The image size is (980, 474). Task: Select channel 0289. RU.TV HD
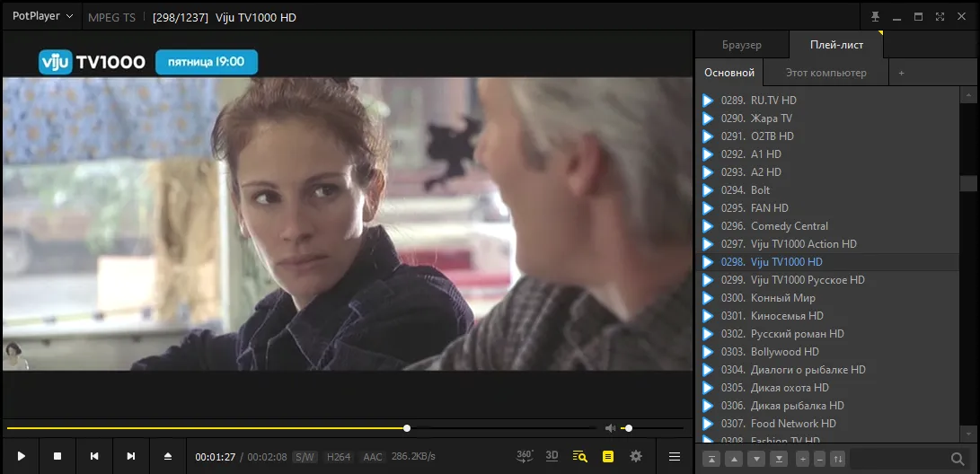[827, 100]
